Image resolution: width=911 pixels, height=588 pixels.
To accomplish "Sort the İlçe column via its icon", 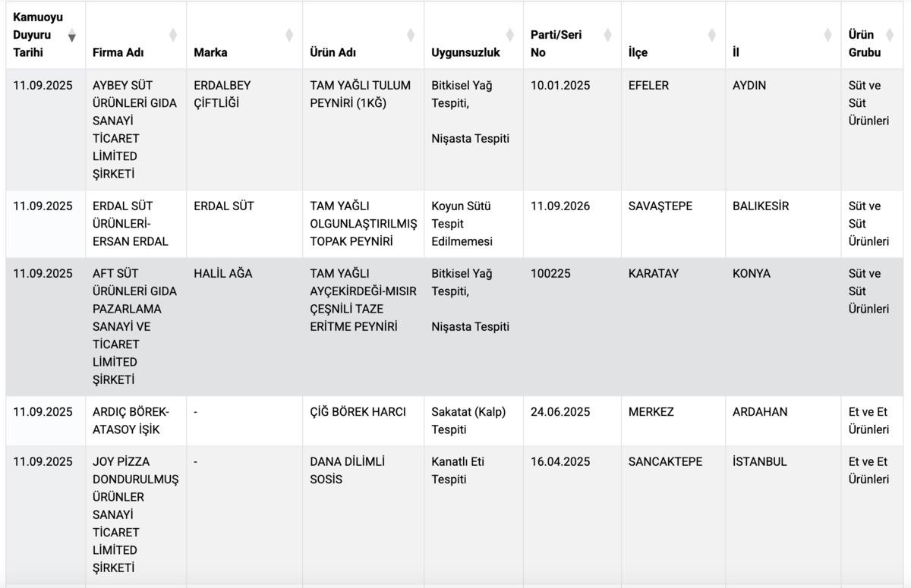I will (711, 35).
